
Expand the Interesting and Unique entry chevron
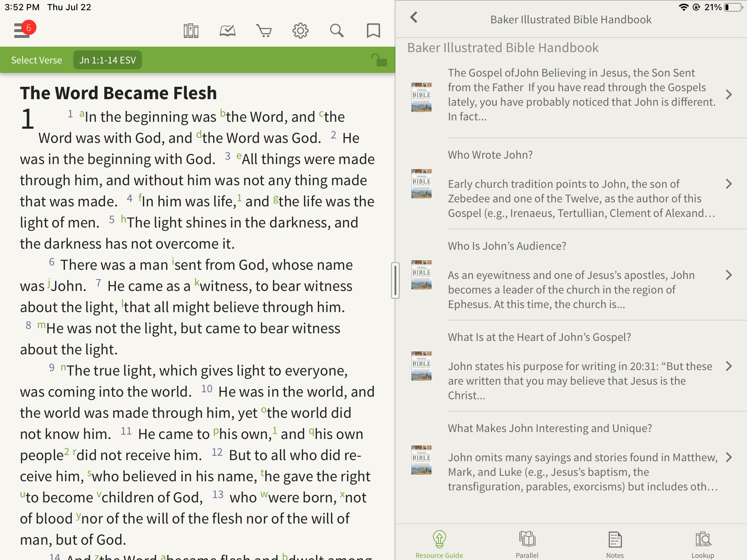click(x=729, y=457)
